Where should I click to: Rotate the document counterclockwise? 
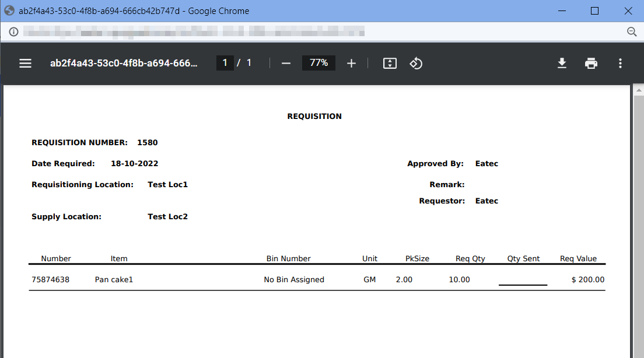pyautogui.click(x=416, y=63)
